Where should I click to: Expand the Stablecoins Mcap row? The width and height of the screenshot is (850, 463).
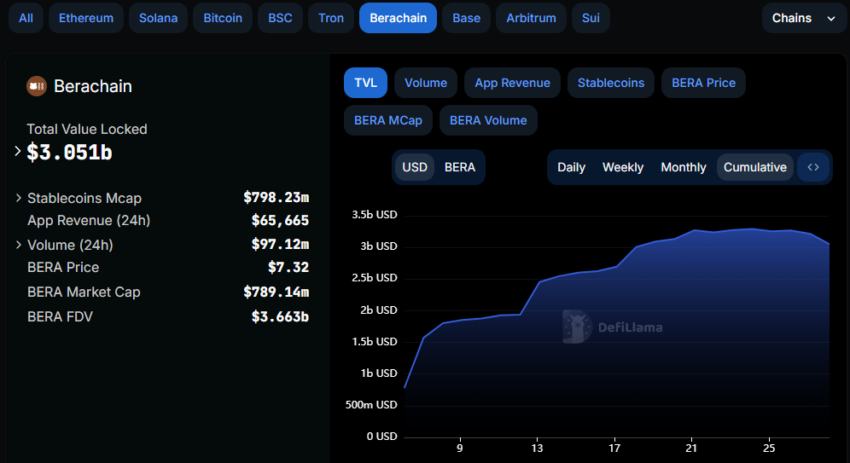click(x=18, y=198)
